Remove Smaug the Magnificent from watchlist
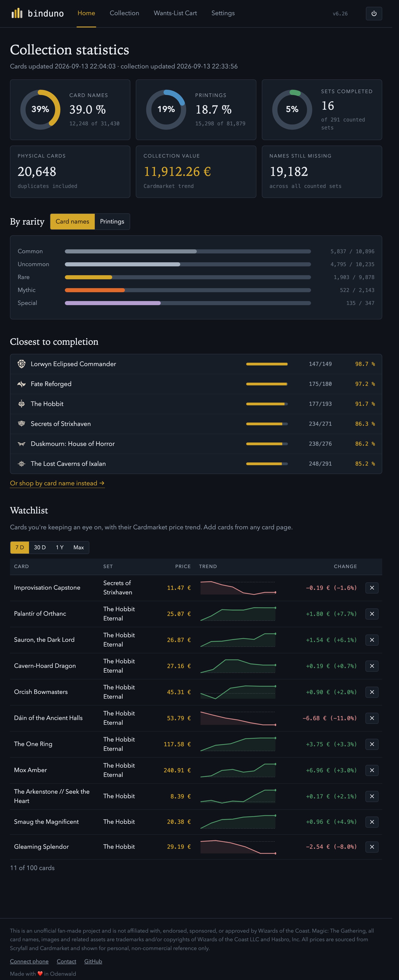399x980 pixels. tap(372, 822)
